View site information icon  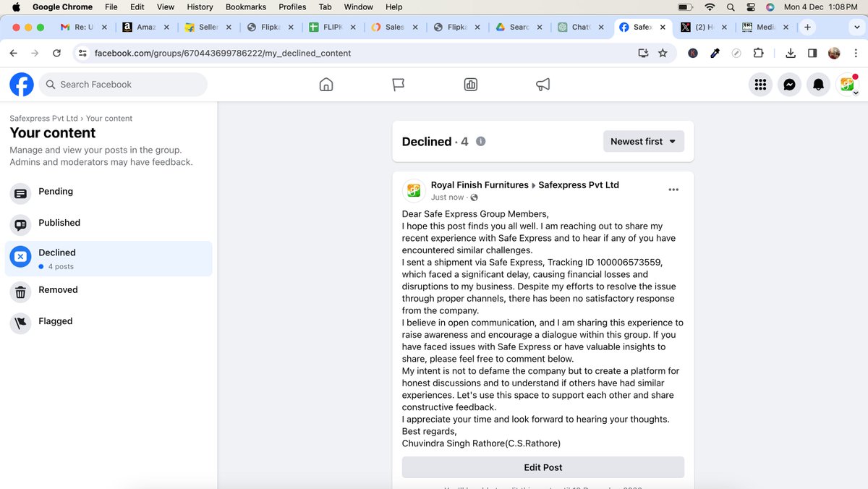82,53
